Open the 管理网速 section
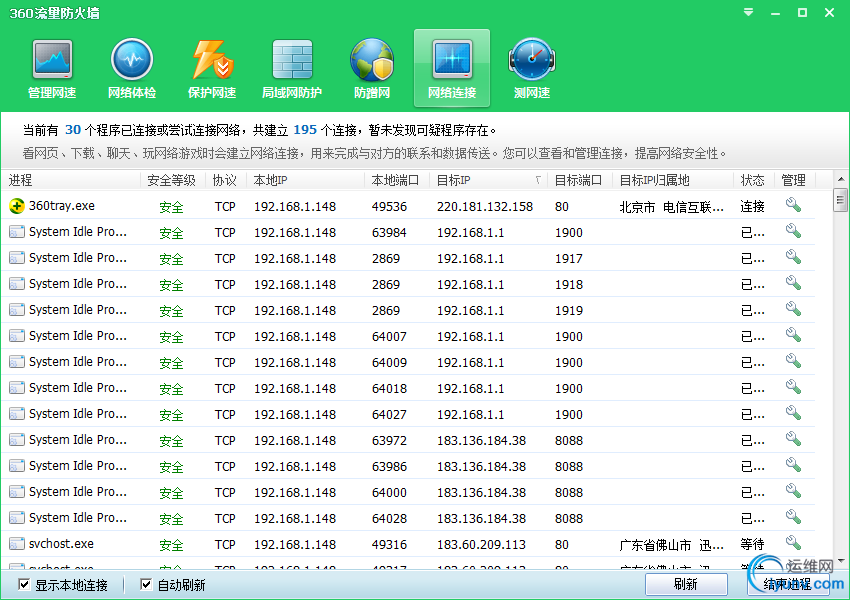850x600 pixels. point(52,69)
